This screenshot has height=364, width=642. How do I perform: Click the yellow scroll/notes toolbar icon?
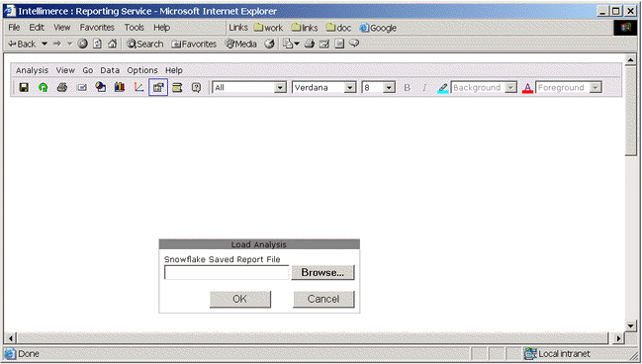(x=177, y=87)
